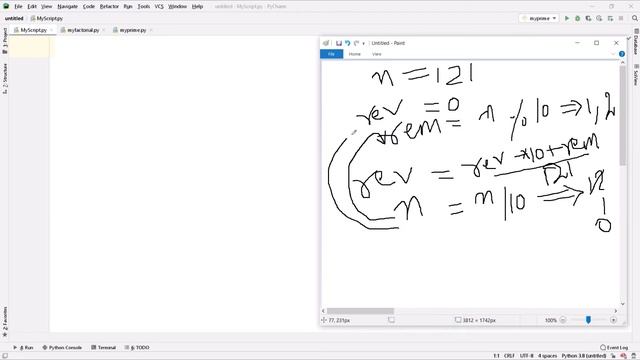Switch to the myprime.py editor tab
Image resolution: width=640 pixels, height=360 pixels.
pos(133,30)
